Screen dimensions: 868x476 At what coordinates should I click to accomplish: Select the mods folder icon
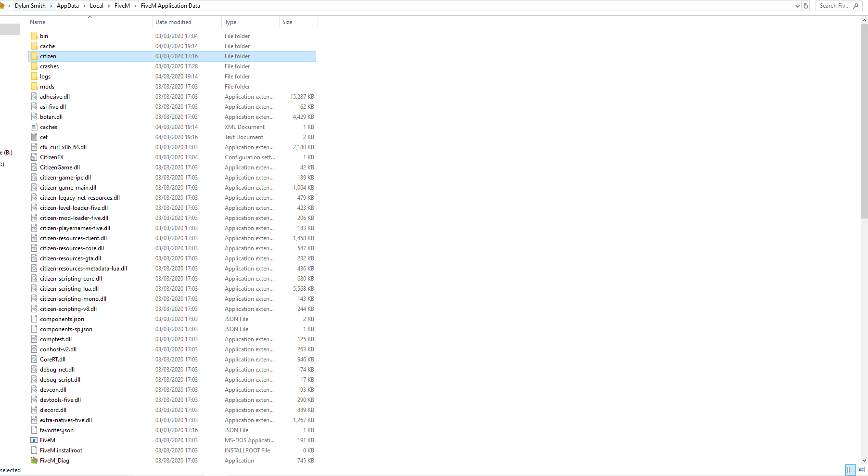point(34,86)
